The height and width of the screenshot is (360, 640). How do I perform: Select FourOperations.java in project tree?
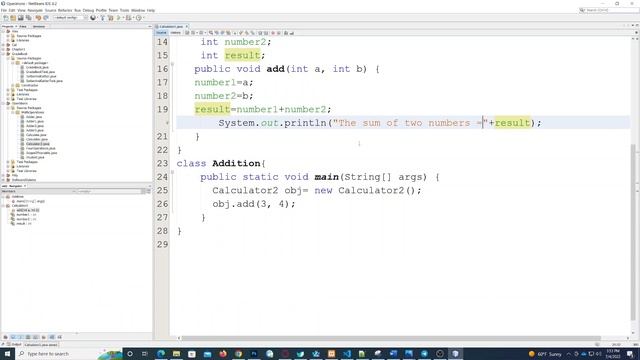(40, 149)
